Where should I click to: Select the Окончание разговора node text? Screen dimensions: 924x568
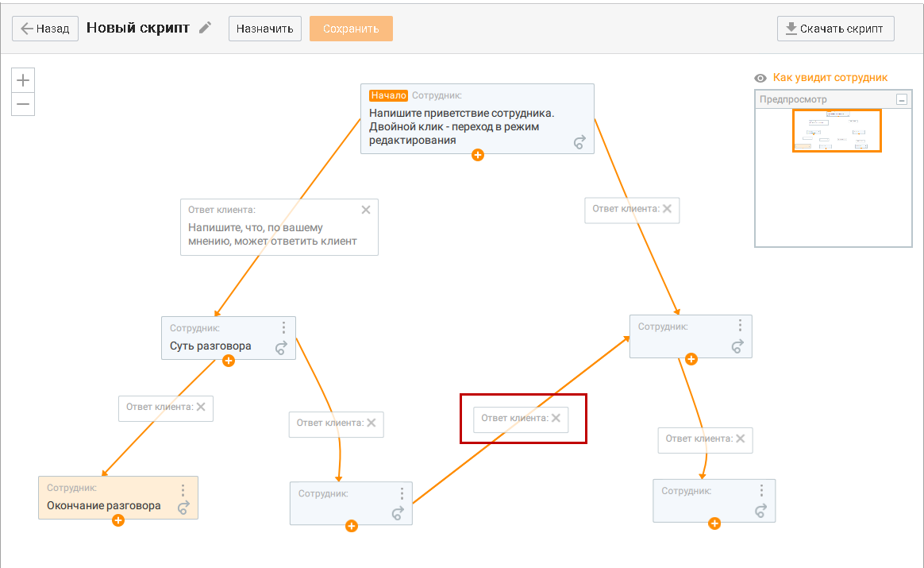coord(104,505)
